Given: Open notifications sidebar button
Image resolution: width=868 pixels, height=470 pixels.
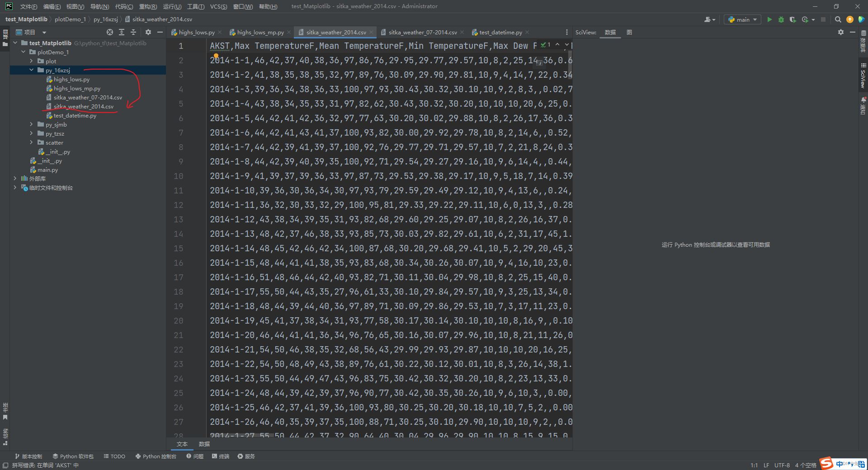Looking at the screenshot, I should point(863,106).
